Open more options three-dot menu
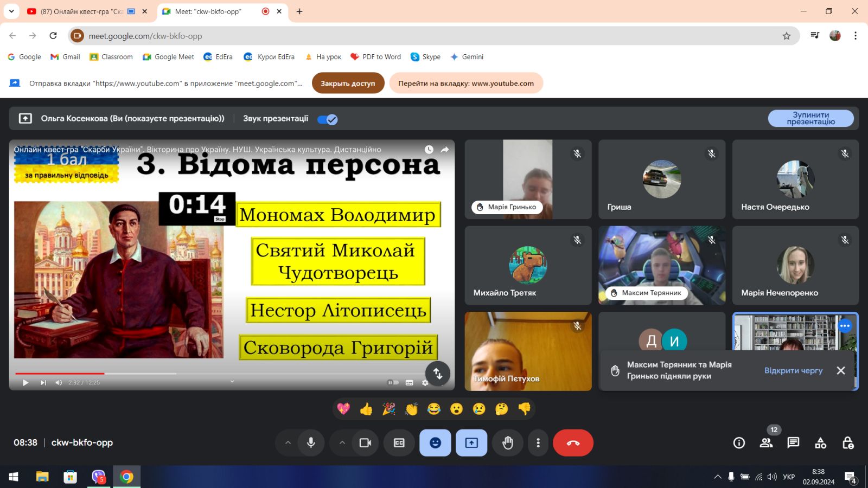868x488 pixels. tap(538, 443)
